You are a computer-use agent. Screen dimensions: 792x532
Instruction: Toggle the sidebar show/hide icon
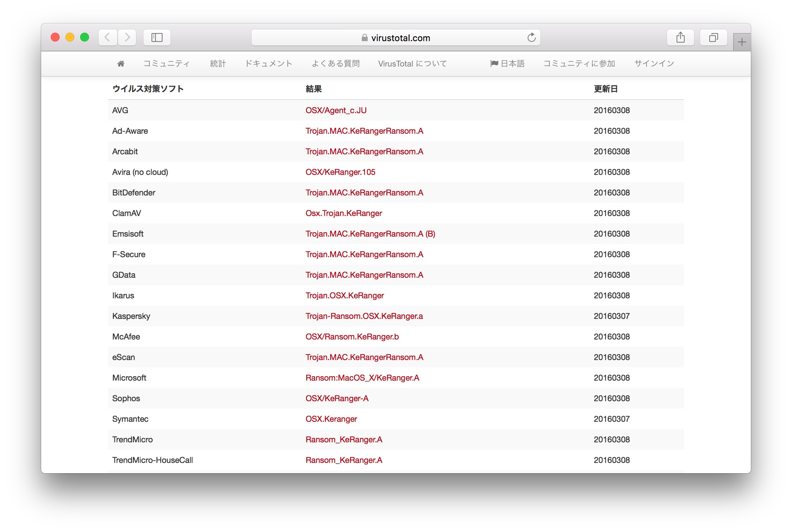[x=157, y=37]
